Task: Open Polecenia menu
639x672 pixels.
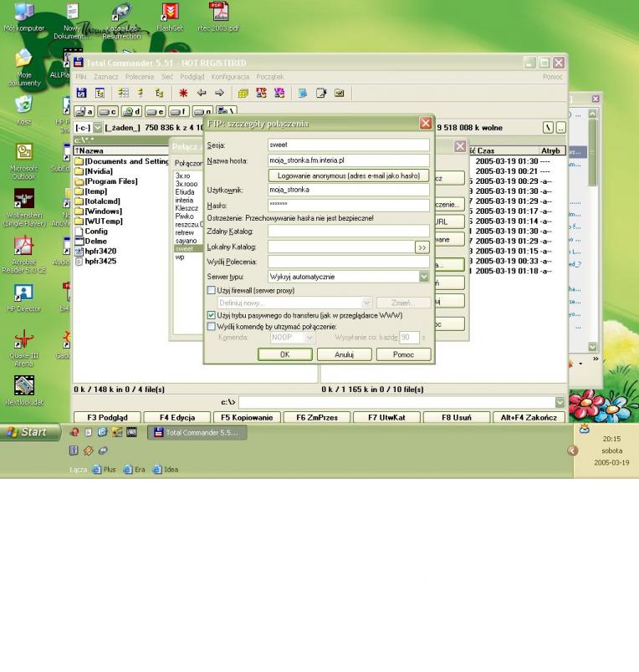Action: point(140,77)
